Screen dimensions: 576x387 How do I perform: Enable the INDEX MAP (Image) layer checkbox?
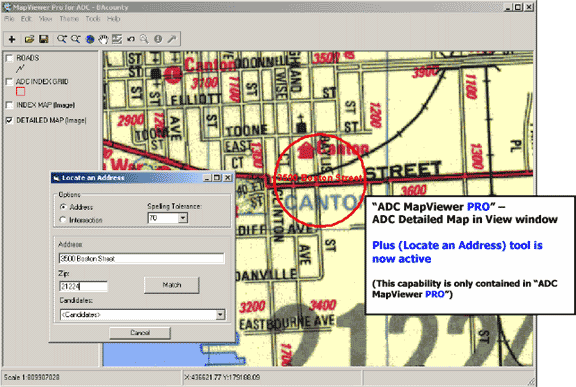tap(9, 105)
